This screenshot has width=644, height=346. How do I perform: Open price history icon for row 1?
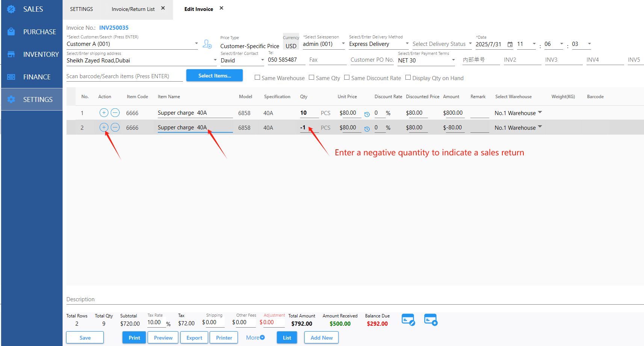[x=367, y=114]
